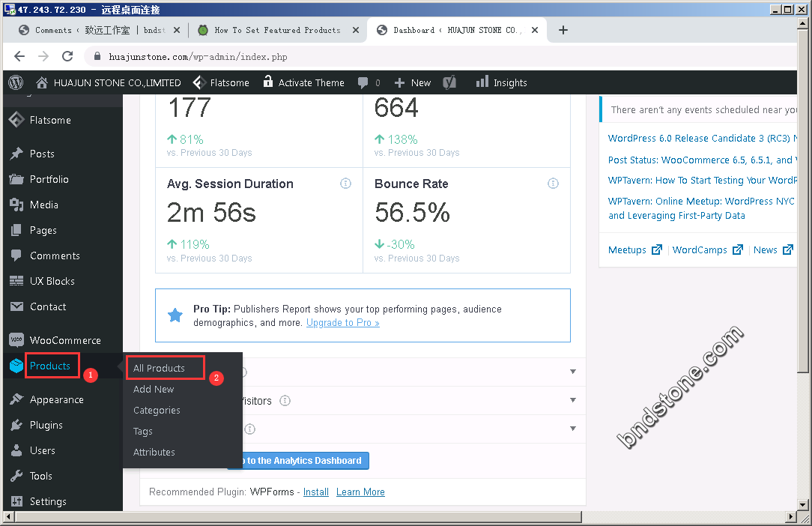Click the browser back arrow

19,56
